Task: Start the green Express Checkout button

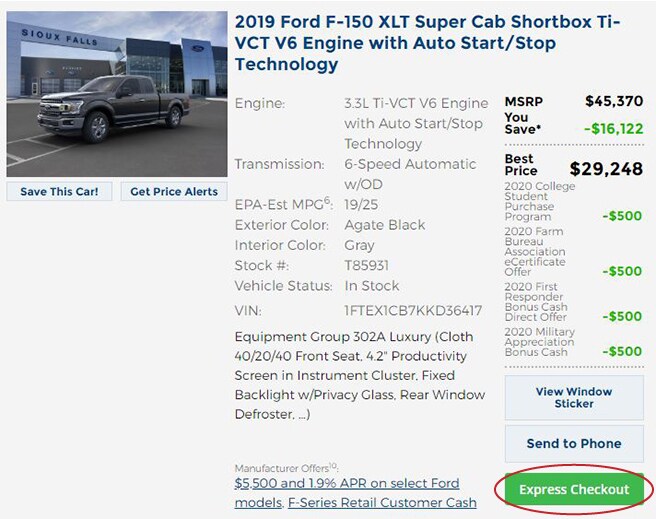Action: pos(574,489)
